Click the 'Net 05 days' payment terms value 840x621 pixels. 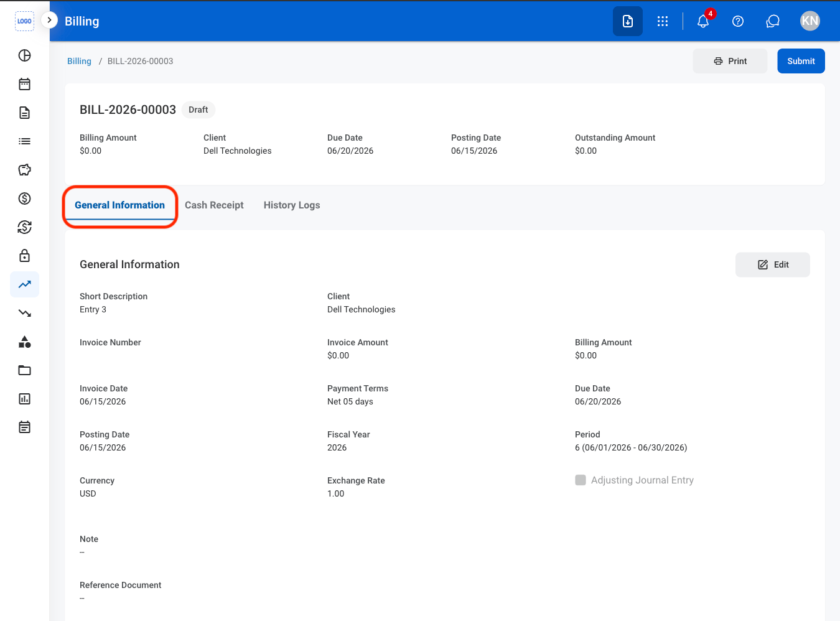(350, 401)
